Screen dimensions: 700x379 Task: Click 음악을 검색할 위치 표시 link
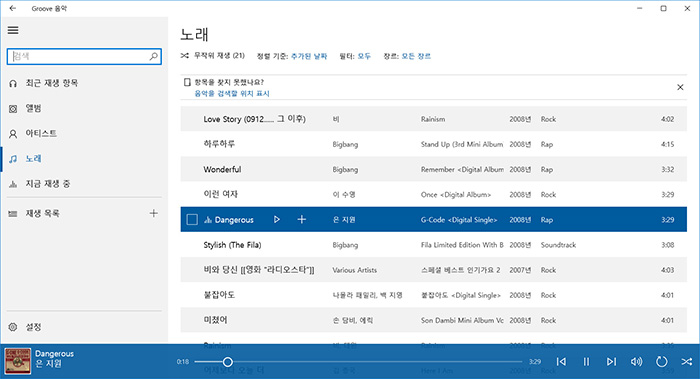[x=232, y=93]
